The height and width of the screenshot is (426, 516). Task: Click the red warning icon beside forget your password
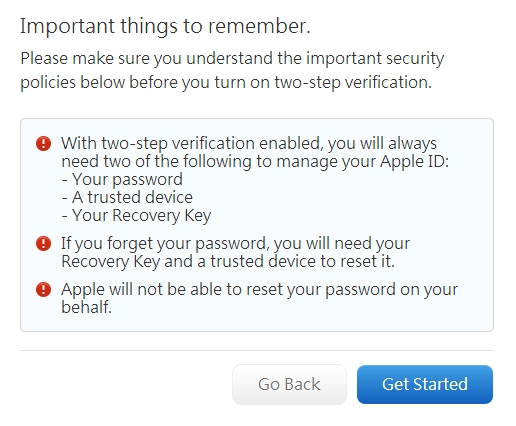[x=43, y=243]
